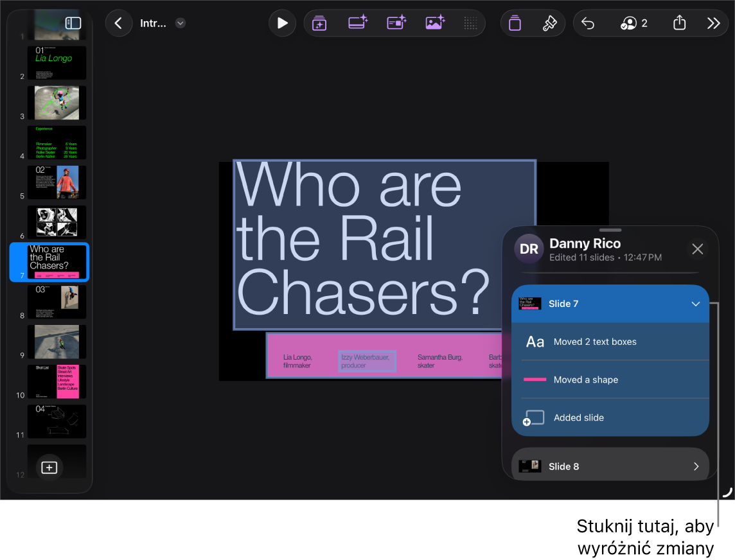
Task: Undo the last action
Action: click(588, 23)
